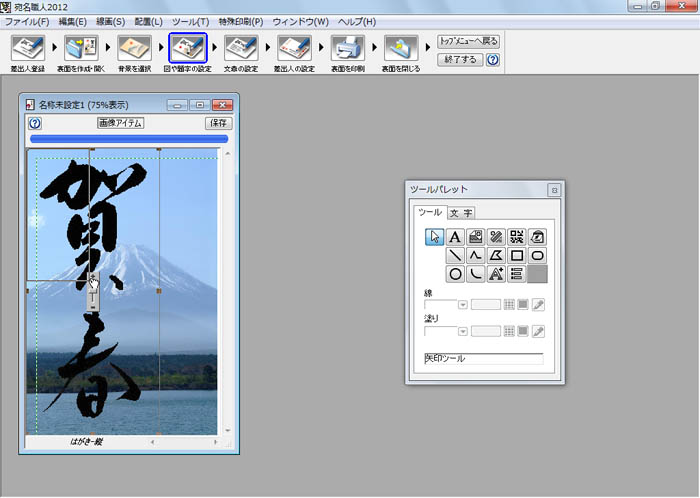Click the 表面を印刷 printer icon
The height and width of the screenshot is (498, 700).
pyautogui.click(x=345, y=47)
